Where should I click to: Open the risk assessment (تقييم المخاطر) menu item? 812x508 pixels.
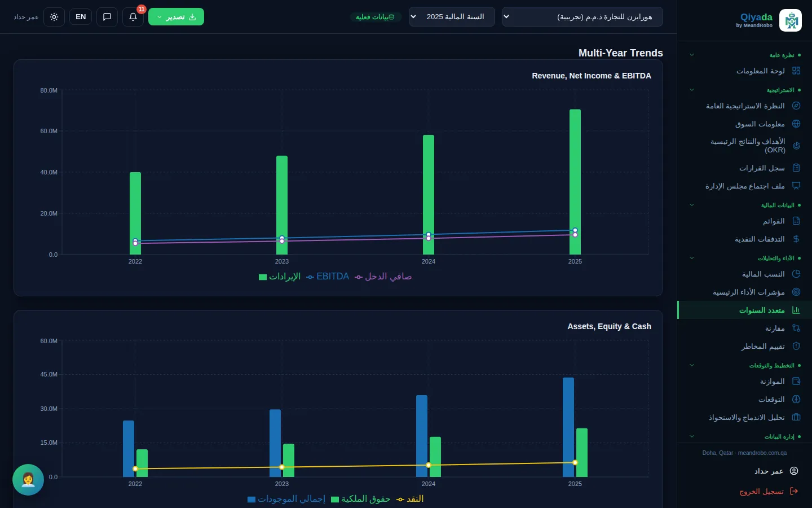click(x=744, y=346)
